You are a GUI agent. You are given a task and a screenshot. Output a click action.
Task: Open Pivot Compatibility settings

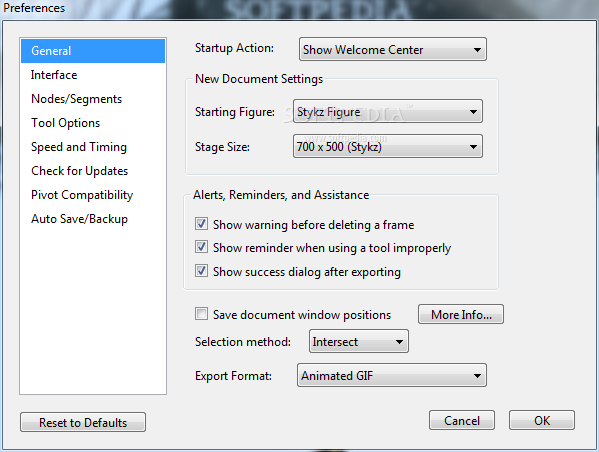(93, 195)
